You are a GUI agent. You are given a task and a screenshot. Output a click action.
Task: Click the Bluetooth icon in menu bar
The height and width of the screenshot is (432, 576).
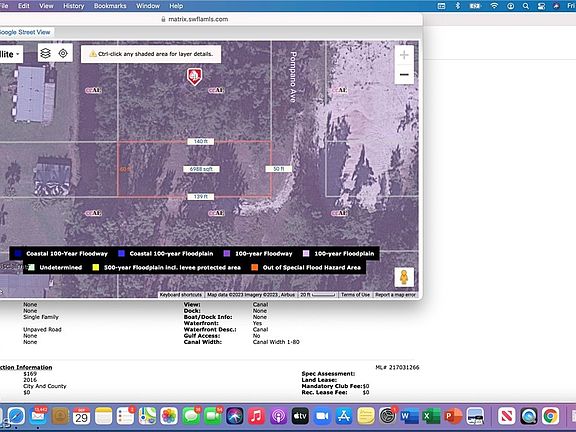(458, 6)
